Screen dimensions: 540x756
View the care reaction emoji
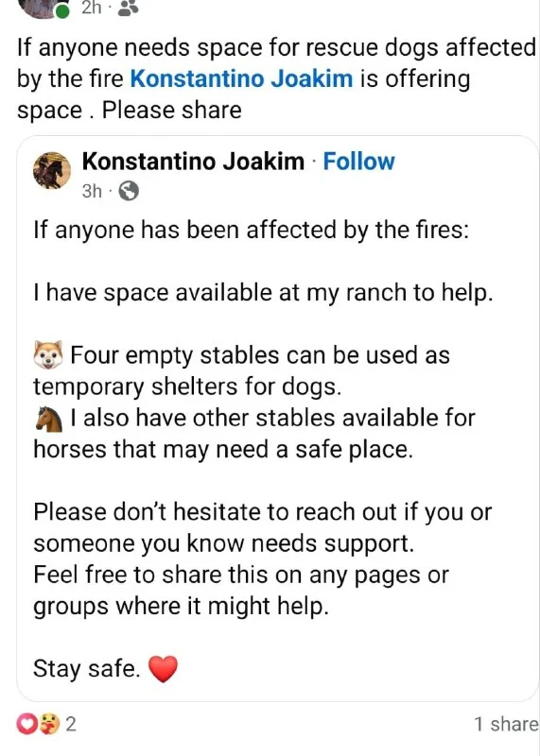49,724
